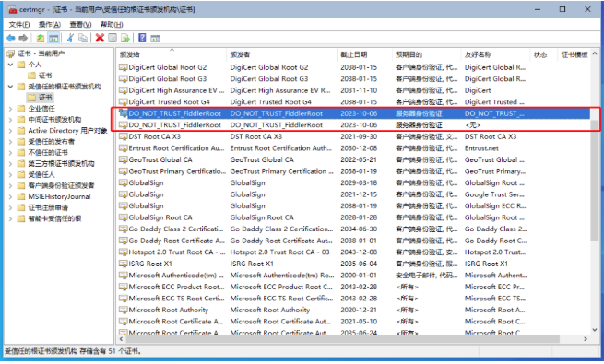Click 2043-12-08 expiry date cell
604x364 pixels.
pos(359,252)
